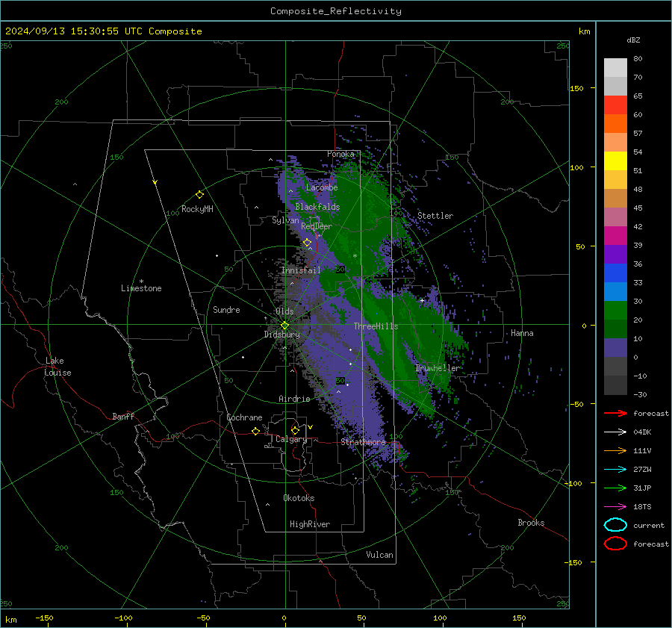Pick the 36 dBZ blue legend swatch
This screenshot has width=672, height=628.
(615, 273)
